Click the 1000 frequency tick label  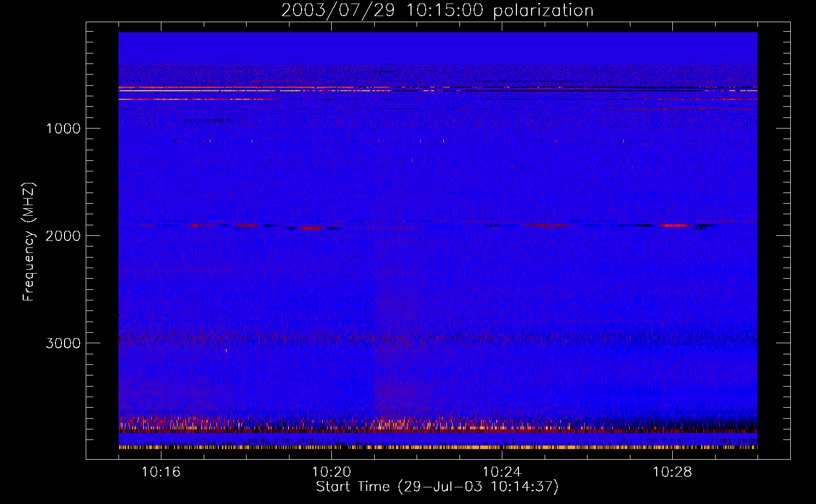click(63, 129)
